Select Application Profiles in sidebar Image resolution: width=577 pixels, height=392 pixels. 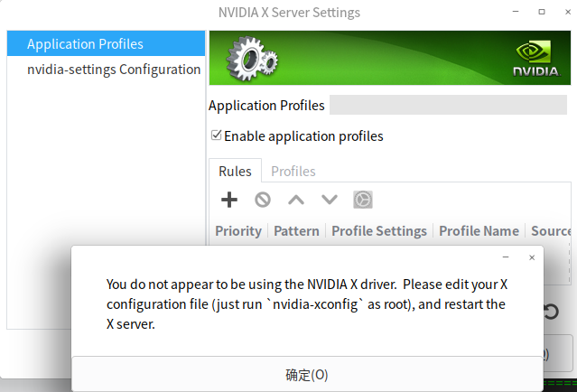[85, 43]
